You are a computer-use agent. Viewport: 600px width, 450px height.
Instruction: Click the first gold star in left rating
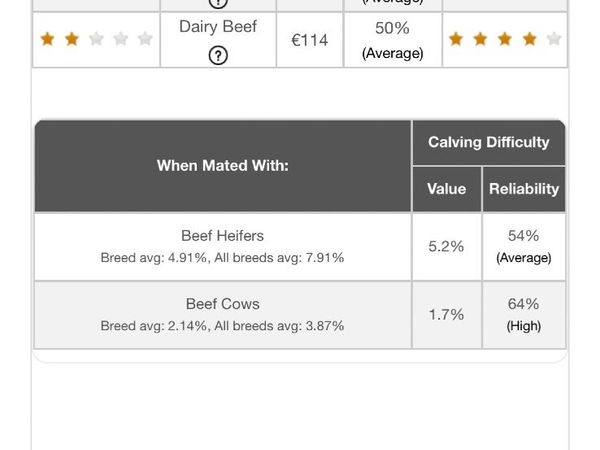point(47,39)
